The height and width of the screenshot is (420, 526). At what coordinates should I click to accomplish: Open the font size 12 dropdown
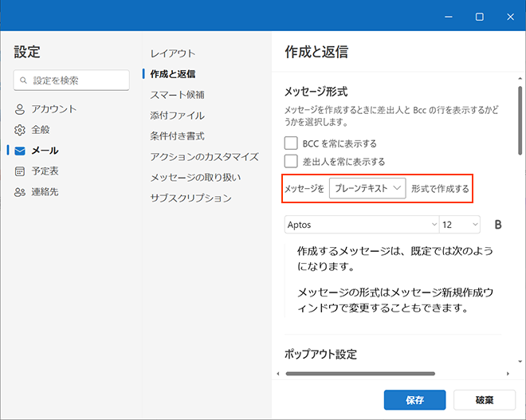459,225
